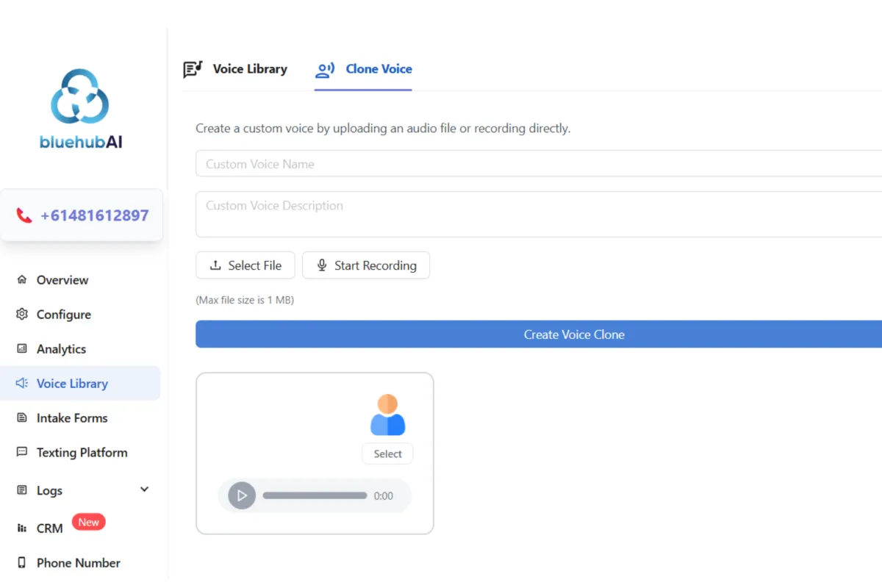Focus the Custom Voice Description field

point(539,215)
